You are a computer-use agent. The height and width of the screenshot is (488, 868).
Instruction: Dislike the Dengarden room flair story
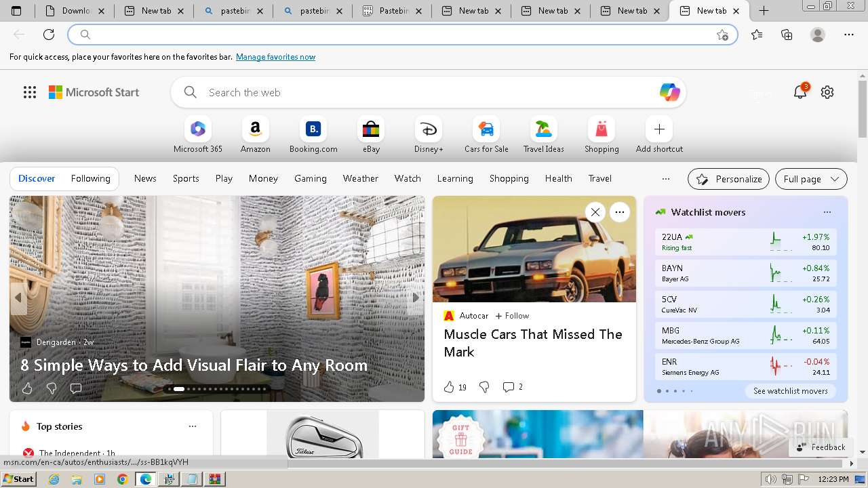(52, 388)
